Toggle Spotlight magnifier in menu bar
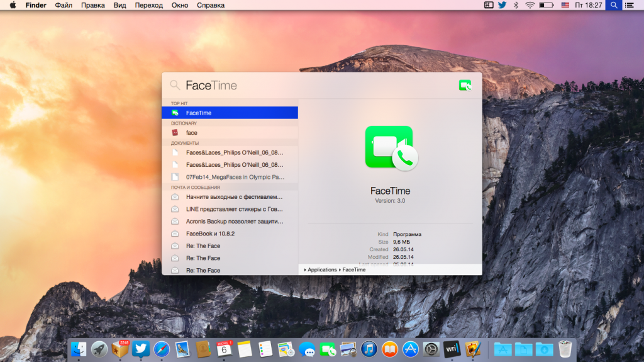The height and width of the screenshot is (362, 644). (x=614, y=5)
